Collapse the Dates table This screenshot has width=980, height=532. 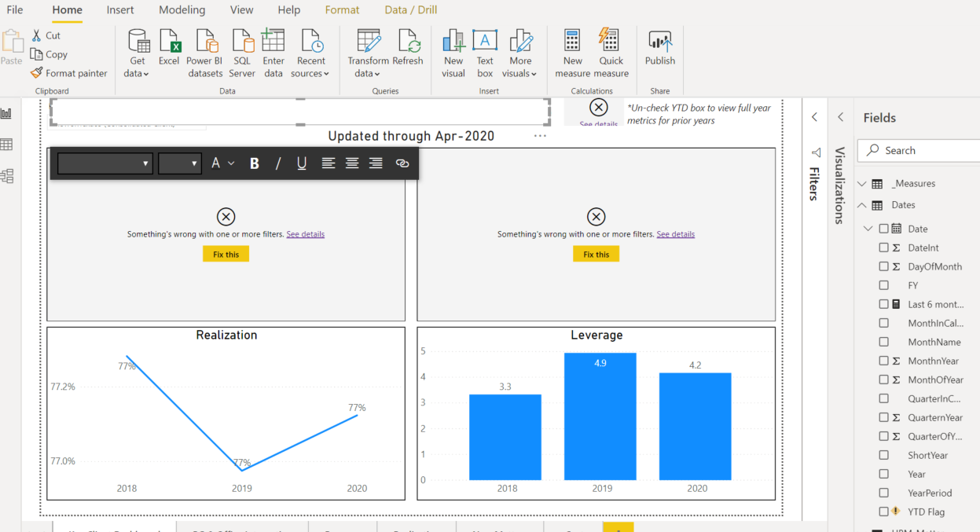861,205
